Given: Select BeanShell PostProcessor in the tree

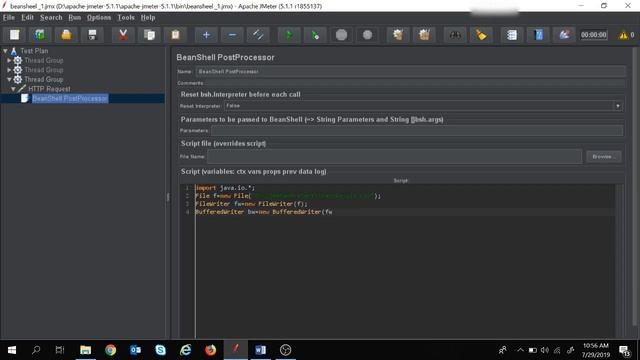Looking at the screenshot, I should tap(70, 98).
